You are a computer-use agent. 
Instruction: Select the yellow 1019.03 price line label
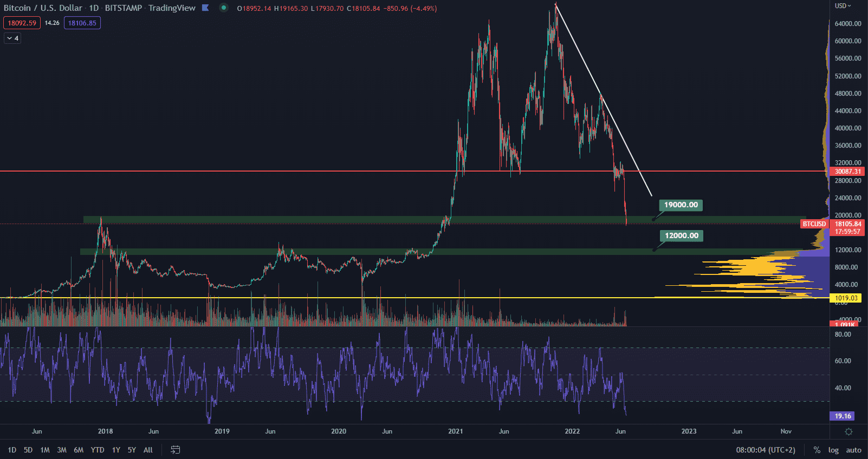(x=846, y=298)
